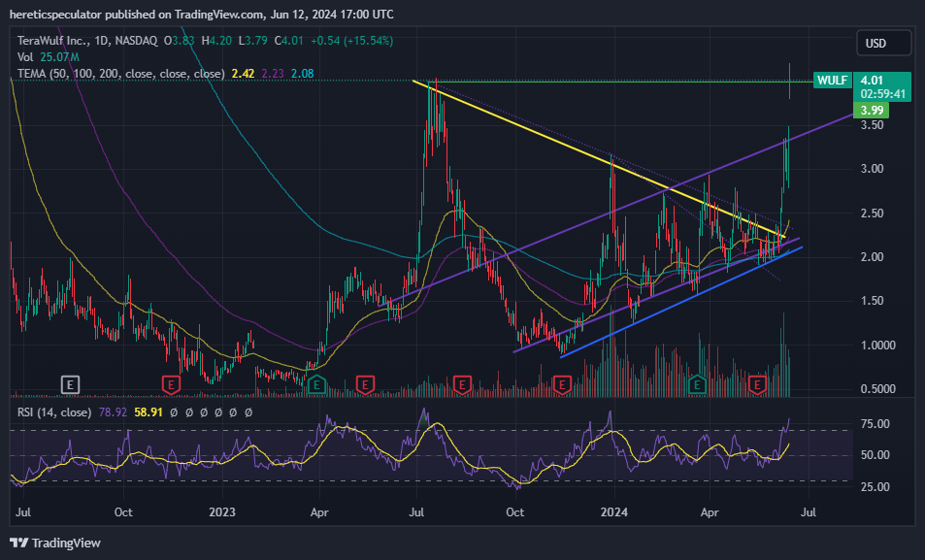Click the Vol 25.07M indicator legend
Screen dimensions: 925x560
tap(48, 57)
